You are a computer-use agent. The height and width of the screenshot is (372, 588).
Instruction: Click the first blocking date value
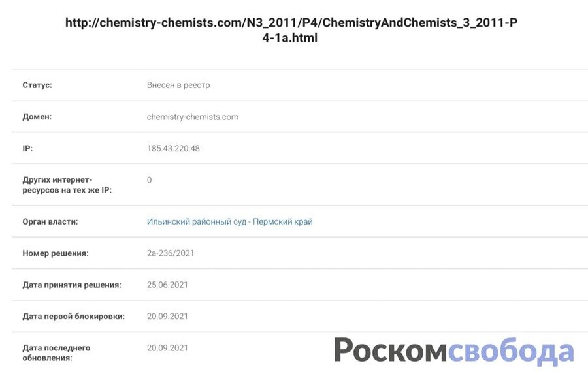coord(167,316)
